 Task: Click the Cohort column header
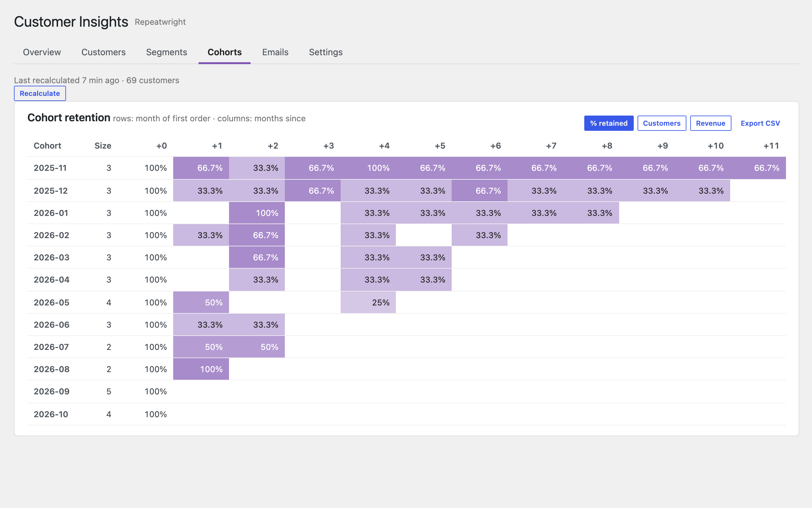[x=47, y=146]
